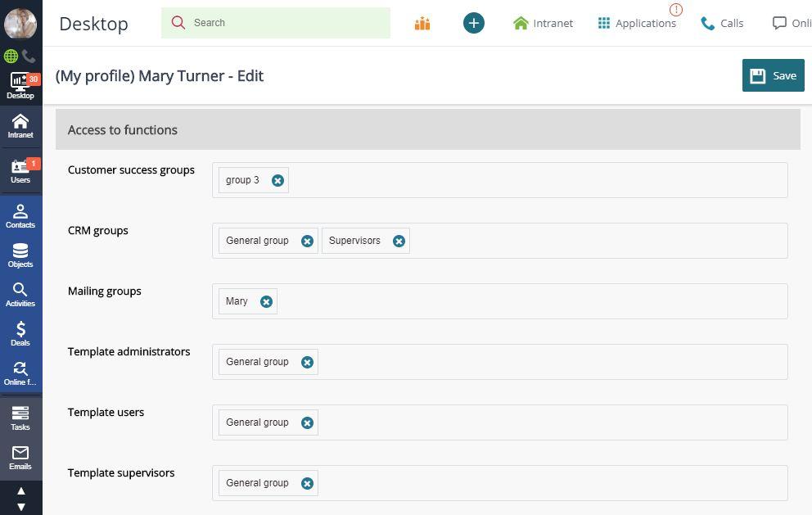
Task: Remove Mary from Mailing groups
Action: [x=266, y=301]
